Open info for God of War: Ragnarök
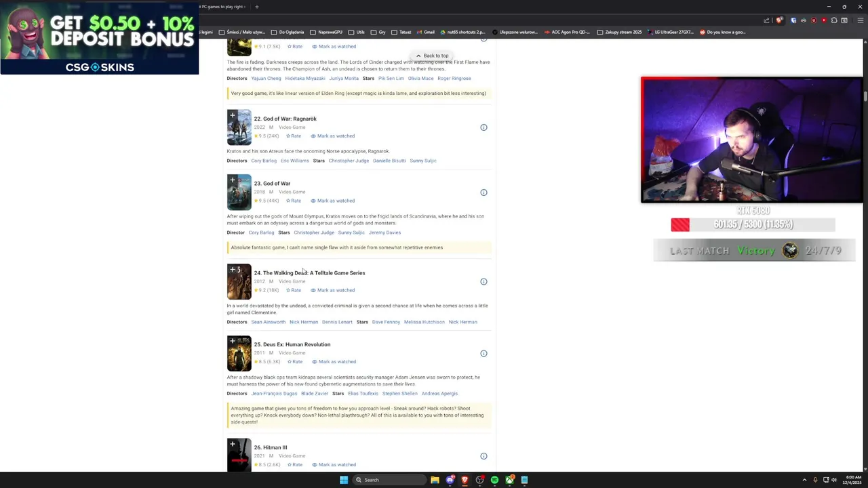The width and height of the screenshot is (868, 488). point(484,127)
